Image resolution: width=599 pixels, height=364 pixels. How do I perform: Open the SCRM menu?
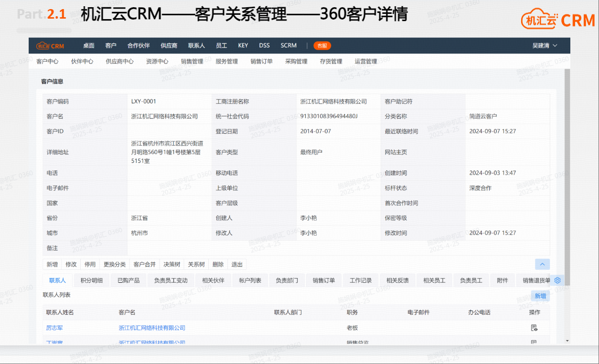tap(289, 46)
